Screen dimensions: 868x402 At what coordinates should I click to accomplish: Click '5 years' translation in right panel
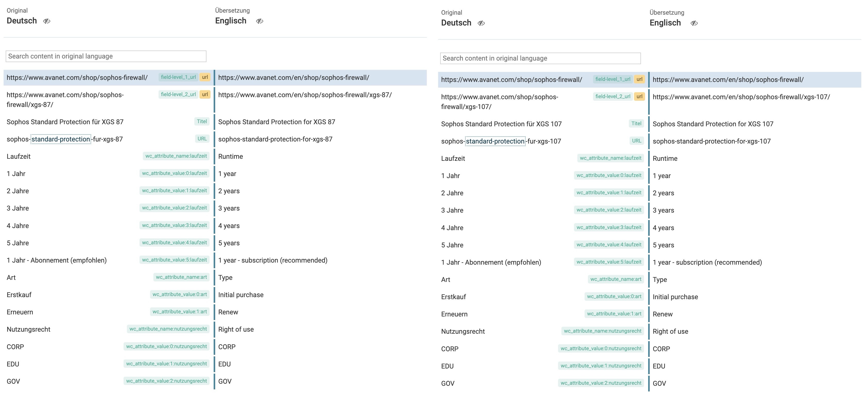tap(663, 245)
